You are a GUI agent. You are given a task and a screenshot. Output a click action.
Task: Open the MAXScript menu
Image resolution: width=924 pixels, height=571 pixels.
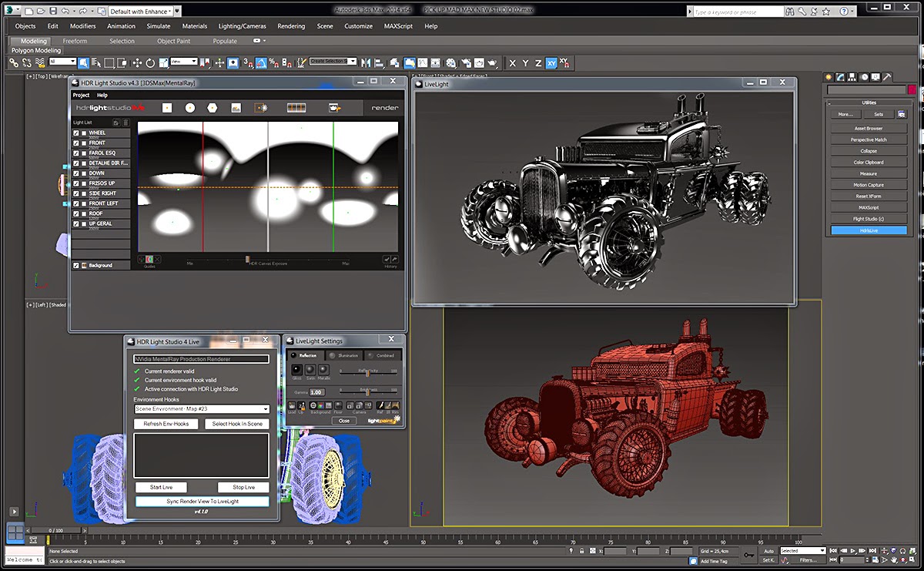pyautogui.click(x=398, y=26)
